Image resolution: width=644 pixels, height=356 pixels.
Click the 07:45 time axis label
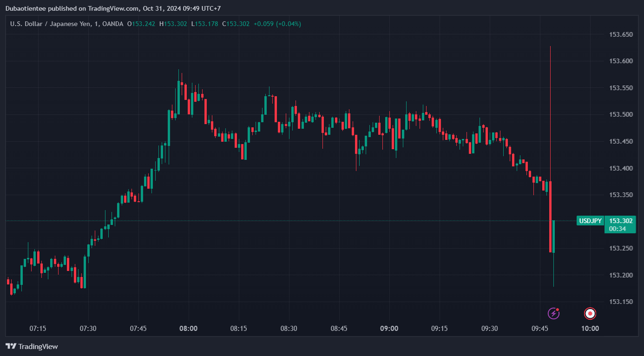pyautogui.click(x=138, y=329)
